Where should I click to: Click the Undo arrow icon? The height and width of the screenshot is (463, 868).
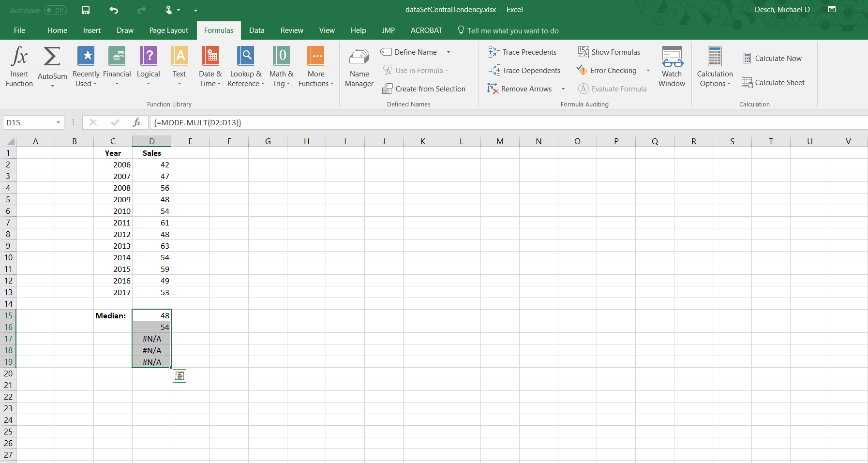coord(114,10)
